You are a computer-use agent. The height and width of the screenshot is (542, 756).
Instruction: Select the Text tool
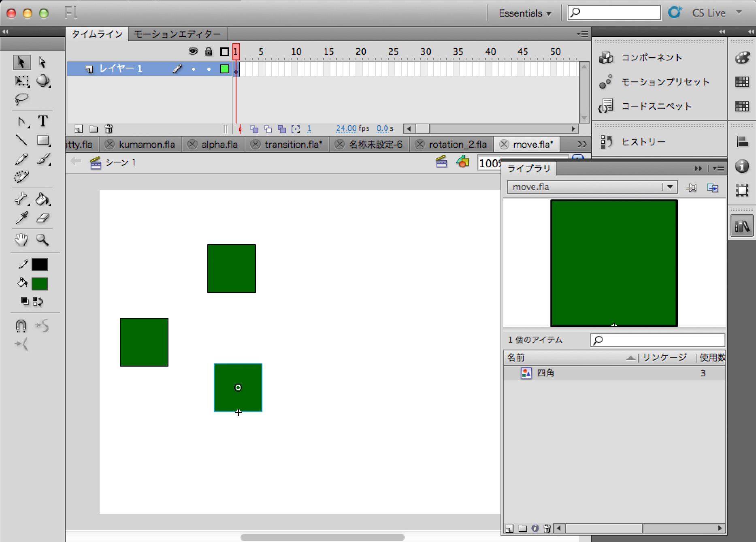pyautogui.click(x=43, y=121)
